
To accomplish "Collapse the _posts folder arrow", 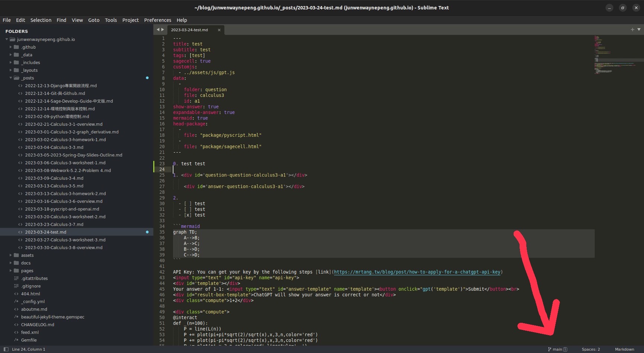I will click(10, 78).
